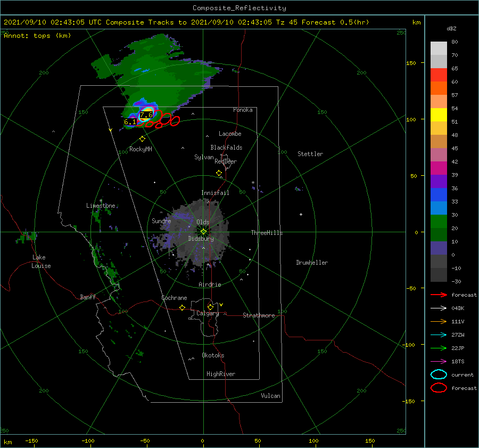Select the white 04DK arrow legend icon
This screenshot has width=479, height=448.
coord(439,308)
